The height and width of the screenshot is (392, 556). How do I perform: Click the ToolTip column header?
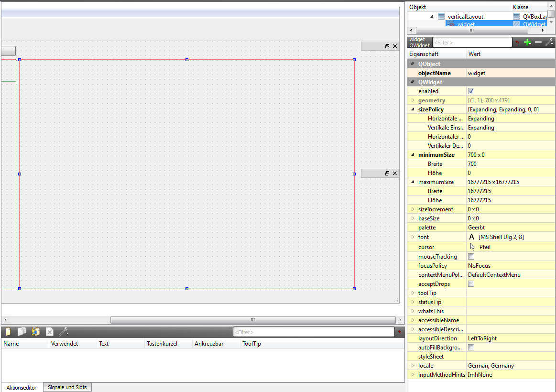click(322, 343)
